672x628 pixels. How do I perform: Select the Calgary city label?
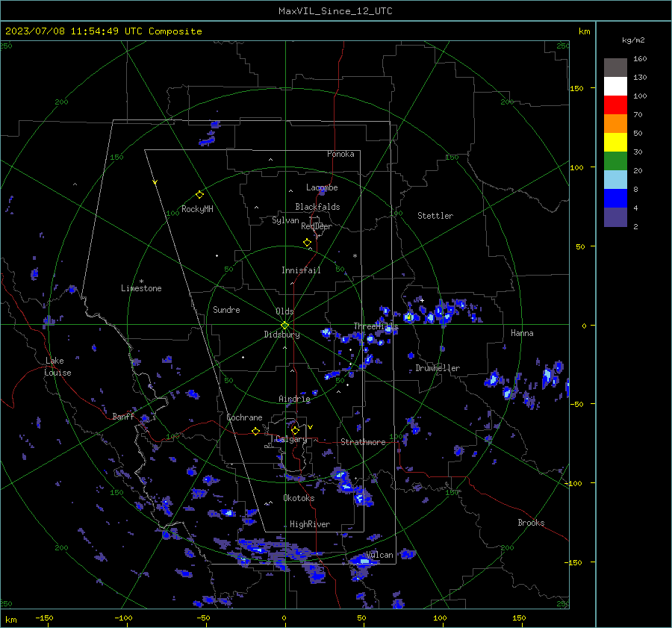[291, 439]
